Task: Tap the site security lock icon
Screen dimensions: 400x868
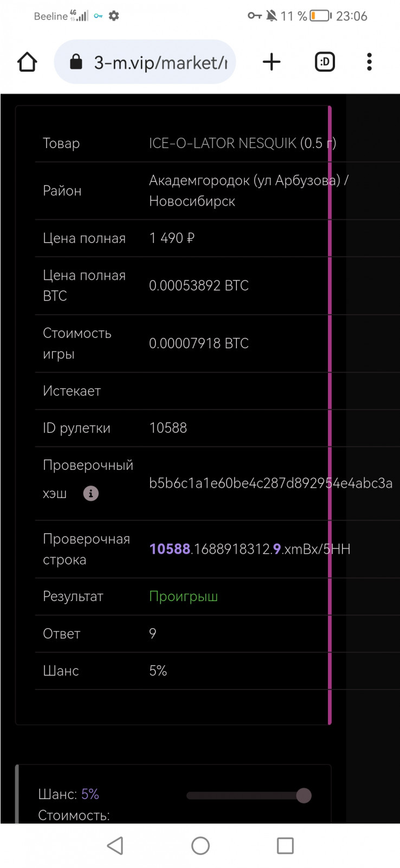Action: [x=76, y=62]
